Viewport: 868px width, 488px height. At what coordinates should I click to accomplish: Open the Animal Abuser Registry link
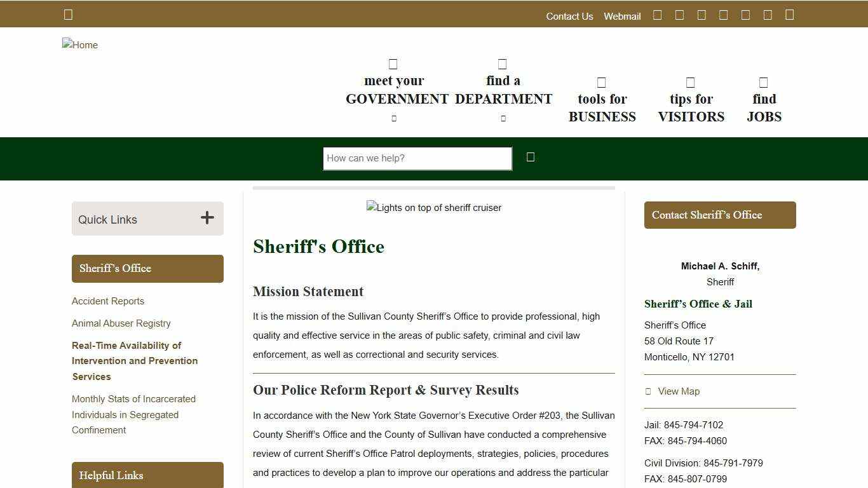coord(121,323)
